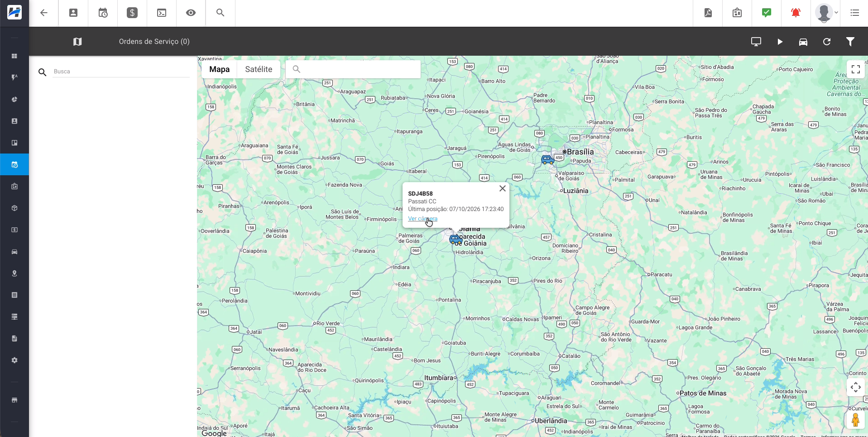Toggle fullscreen map view

(856, 69)
